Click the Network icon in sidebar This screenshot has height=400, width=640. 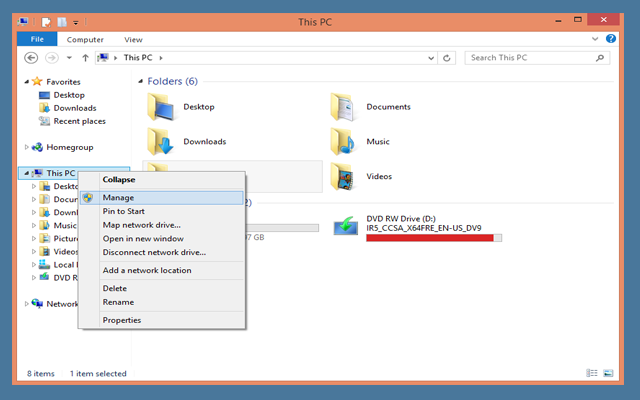pyautogui.click(x=37, y=304)
